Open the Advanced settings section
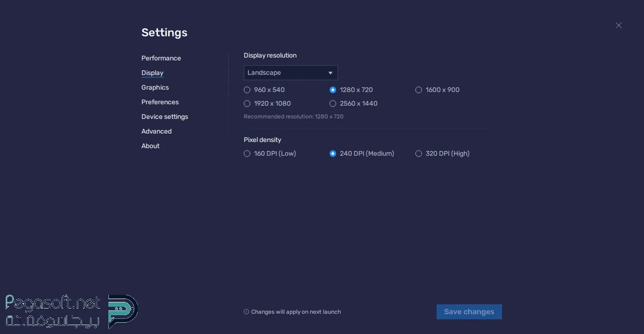 coord(157,132)
